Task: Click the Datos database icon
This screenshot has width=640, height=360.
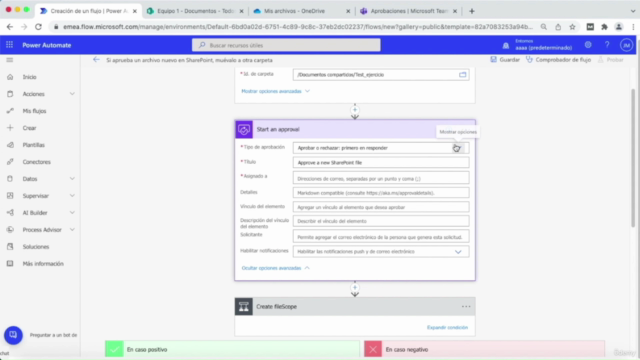Action: pos(10,179)
